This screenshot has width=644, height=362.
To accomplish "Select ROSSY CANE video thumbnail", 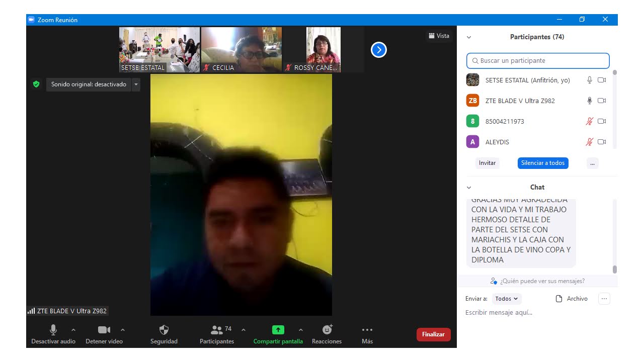I will pyautogui.click(x=324, y=50).
